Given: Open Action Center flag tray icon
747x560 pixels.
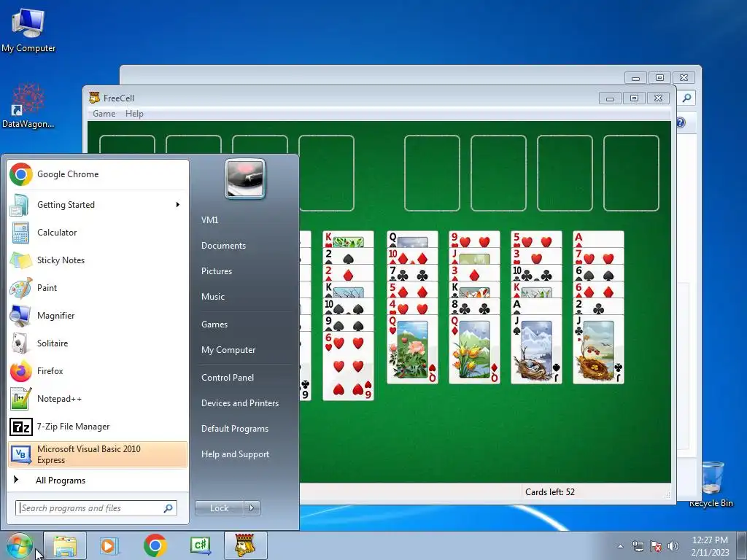Looking at the screenshot, I should click(656, 546).
